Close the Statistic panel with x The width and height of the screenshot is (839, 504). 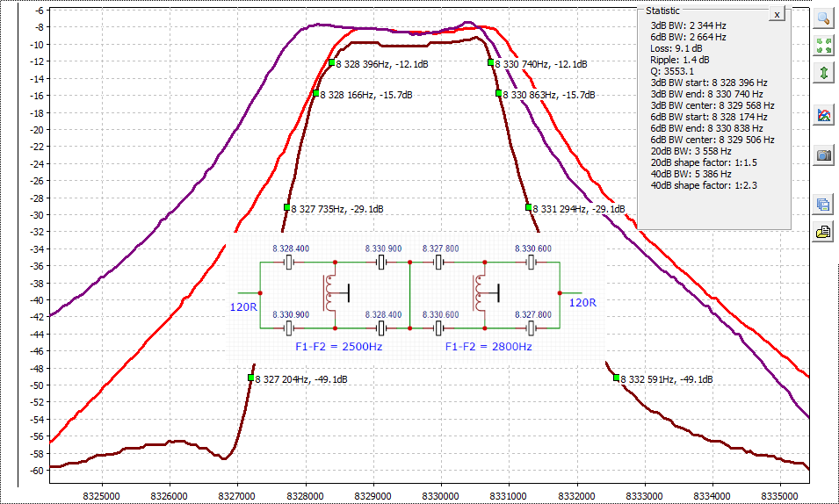click(776, 15)
